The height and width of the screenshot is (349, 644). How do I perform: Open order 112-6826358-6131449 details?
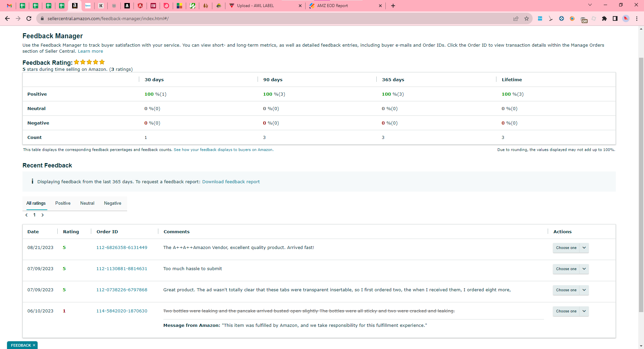click(122, 248)
